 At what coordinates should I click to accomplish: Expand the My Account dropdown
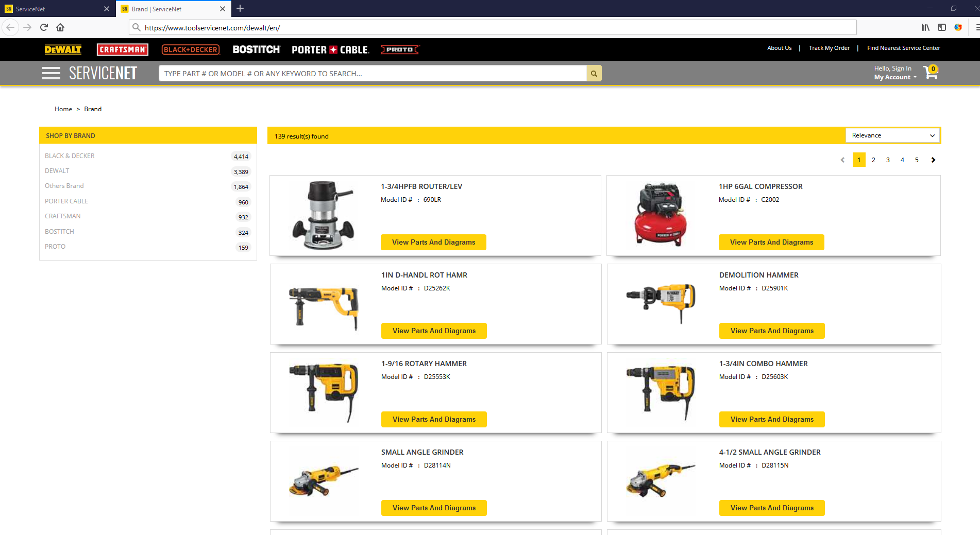point(895,77)
